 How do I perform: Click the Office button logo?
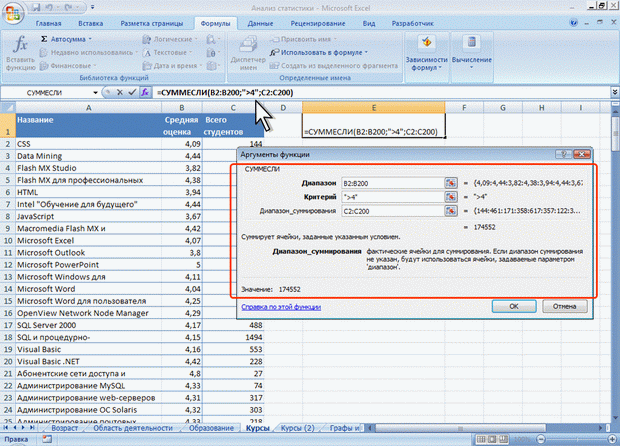[x=13, y=13]
